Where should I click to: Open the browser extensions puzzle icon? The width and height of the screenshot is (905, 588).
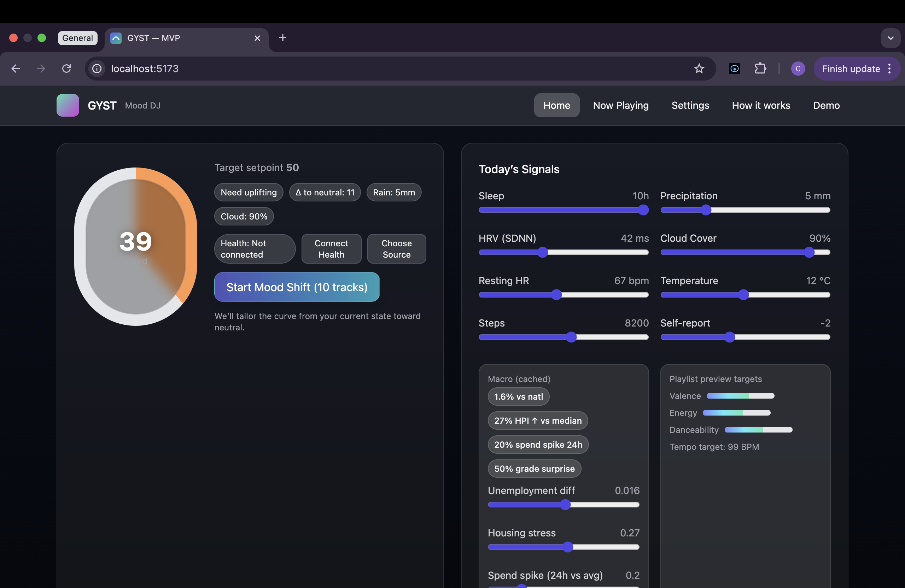(x=760, y=69)
